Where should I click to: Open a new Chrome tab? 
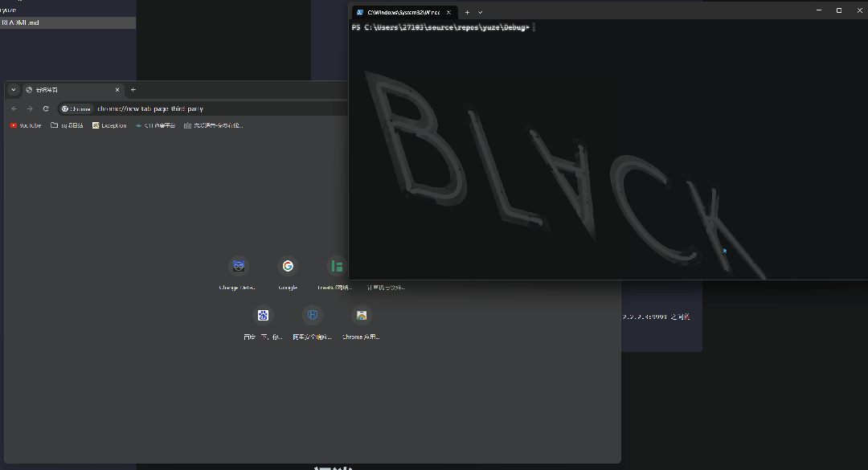point(133,90)
